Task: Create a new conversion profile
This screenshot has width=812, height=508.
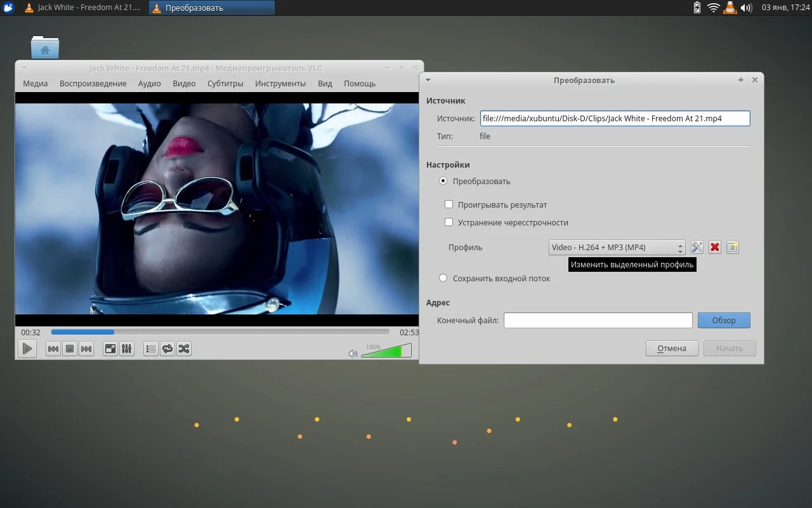Action: point(733,247)
